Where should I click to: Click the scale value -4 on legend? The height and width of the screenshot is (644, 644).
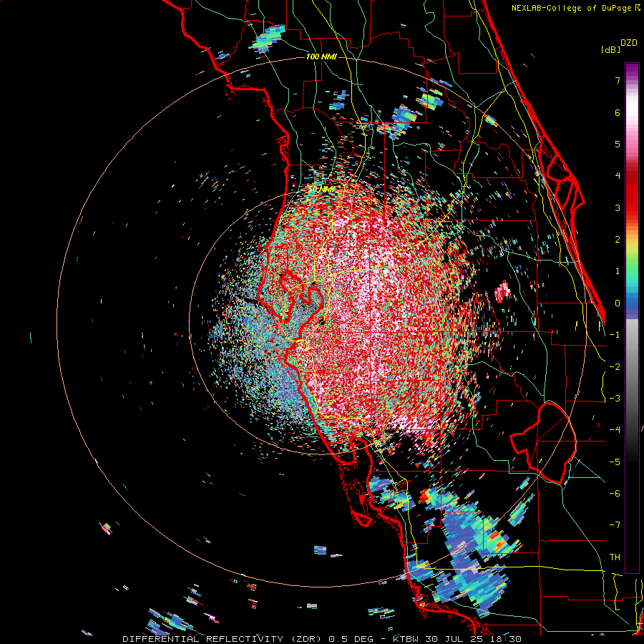(615, 430)
